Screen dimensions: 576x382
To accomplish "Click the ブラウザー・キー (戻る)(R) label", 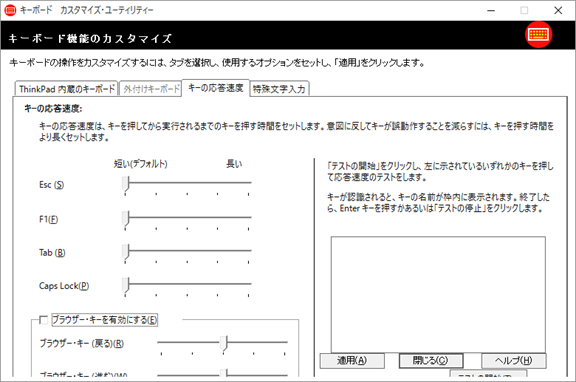I will (x=82, y=344).
